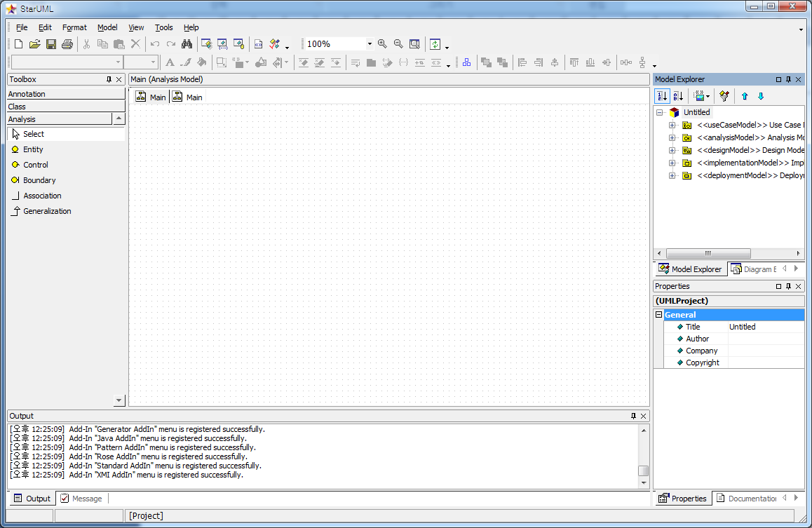Image resolution: width=812 pixels, height=528 pixels.
Task: Move element up with the up arrow
Action: point(745,96)
